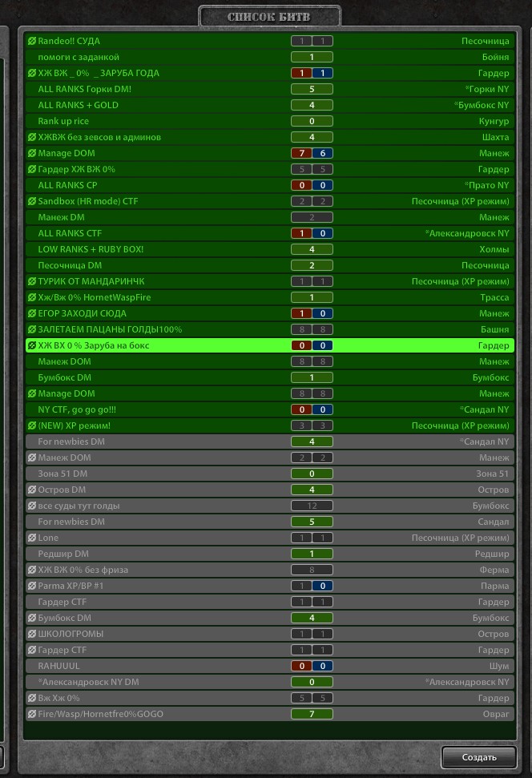The height and width of the screenshot is (778, 532).
Task: Click the no-supplies icon beside Остров DM
Action: pos(32,490)
